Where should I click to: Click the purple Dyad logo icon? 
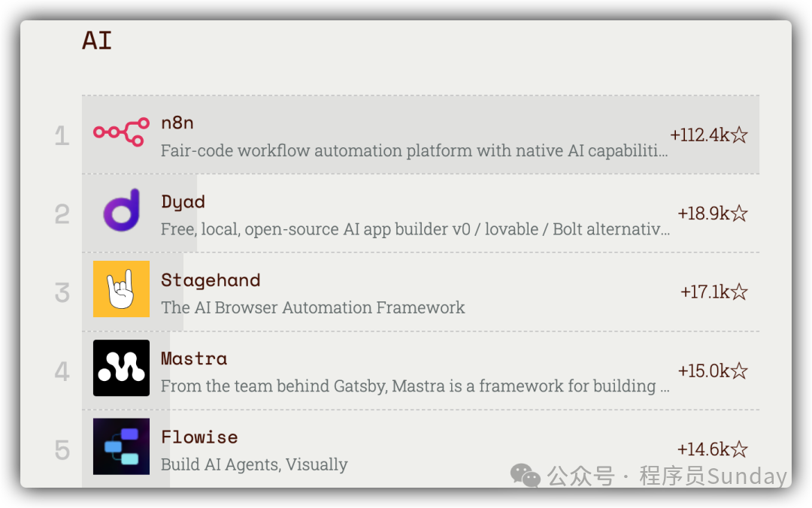(x=121, y=210)
